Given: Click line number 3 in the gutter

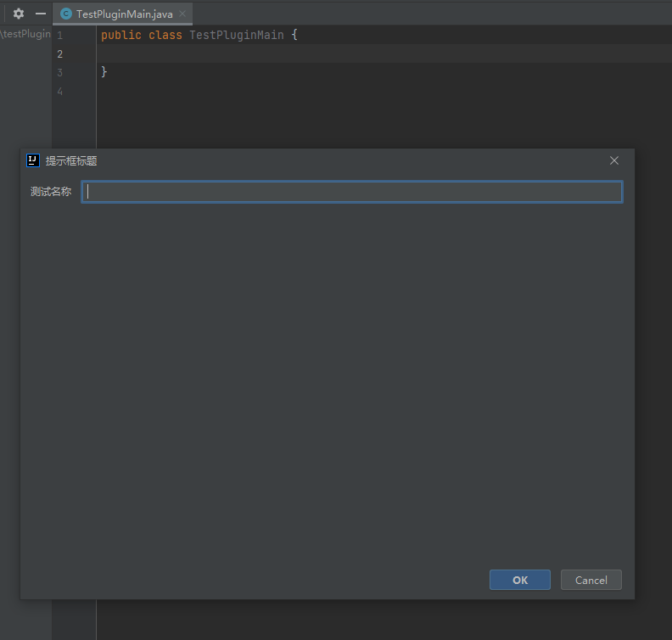Looking at the screenshot, I should click(x=60, y=72).
